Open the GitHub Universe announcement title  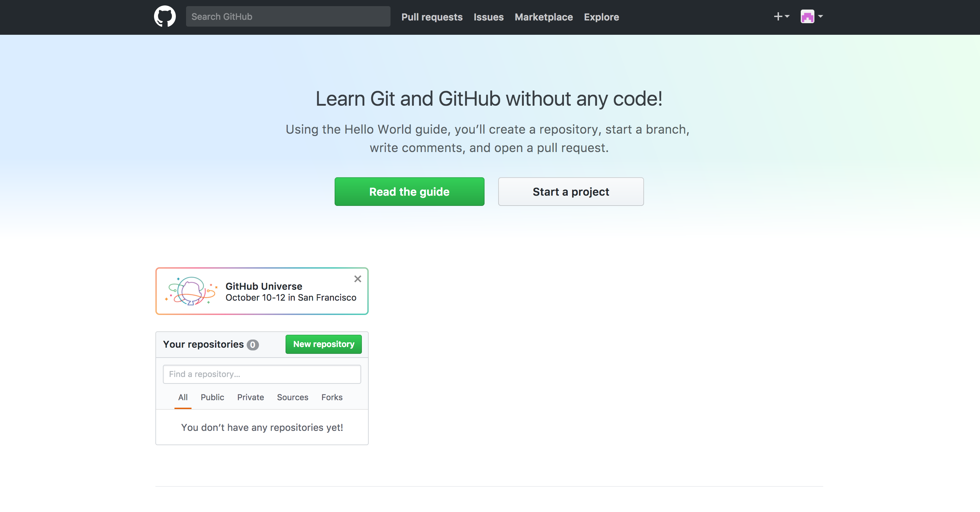(x=264, y=286)
